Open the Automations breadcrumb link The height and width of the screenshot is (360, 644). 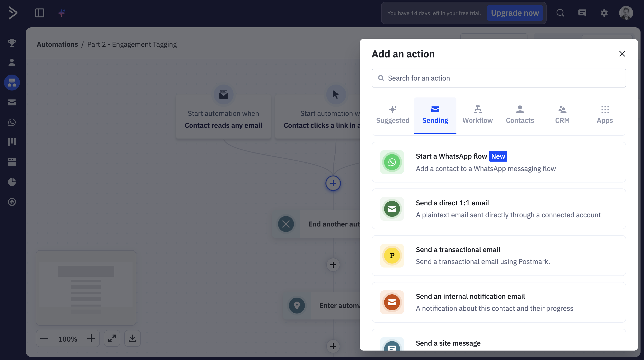click(57, 44)
